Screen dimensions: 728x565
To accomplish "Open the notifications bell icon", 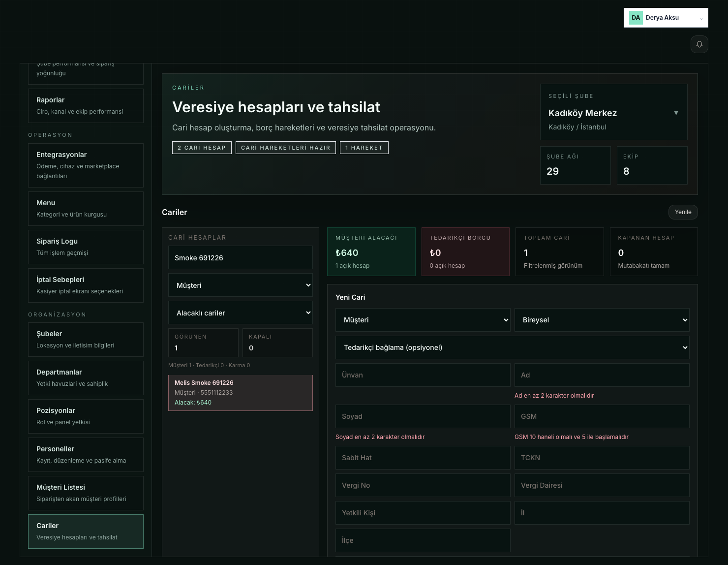I will (699, 44).
